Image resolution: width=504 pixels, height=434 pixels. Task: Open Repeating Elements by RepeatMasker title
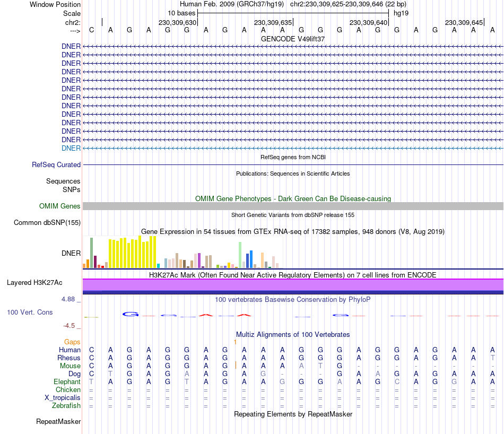pos(293,414)
